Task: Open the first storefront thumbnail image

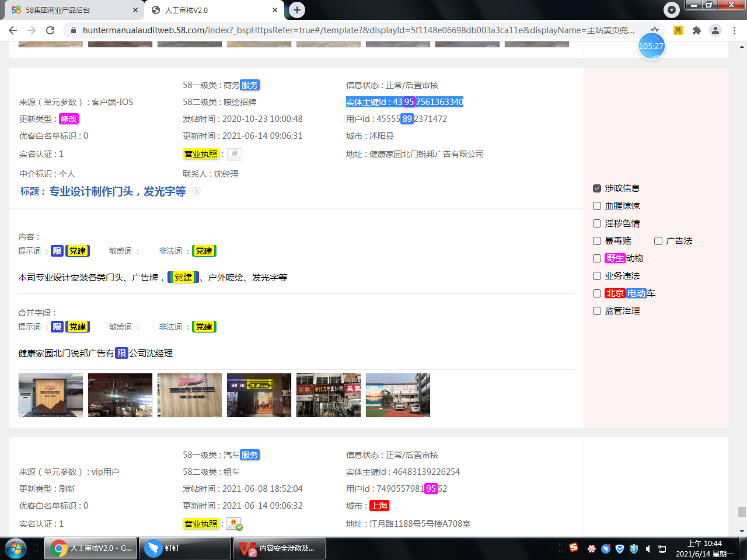Action: coord(51,395)
